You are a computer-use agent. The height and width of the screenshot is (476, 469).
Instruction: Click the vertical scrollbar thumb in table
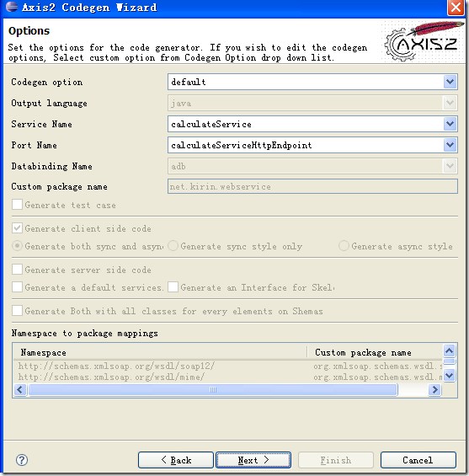point(449,361)
